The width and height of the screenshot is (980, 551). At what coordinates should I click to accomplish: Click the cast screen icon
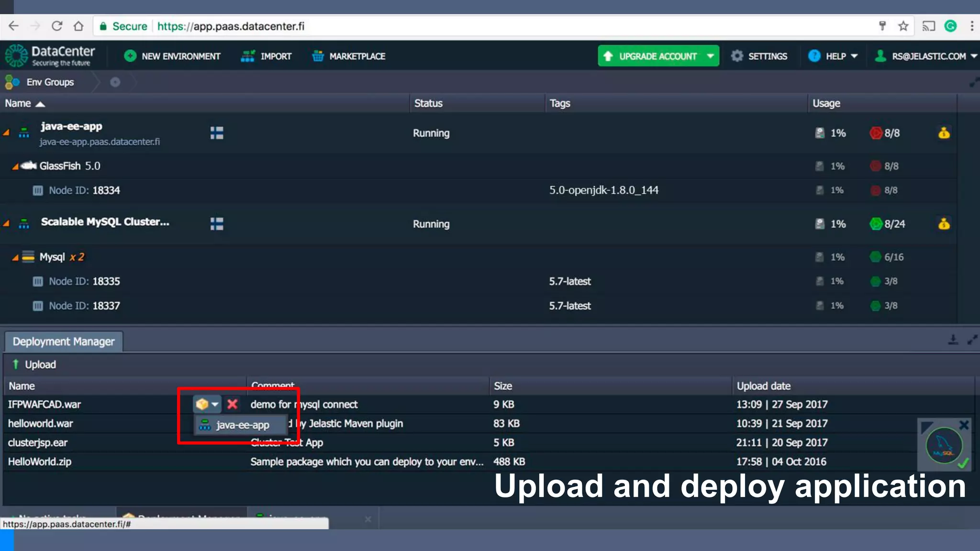click(x=928, y=26)
